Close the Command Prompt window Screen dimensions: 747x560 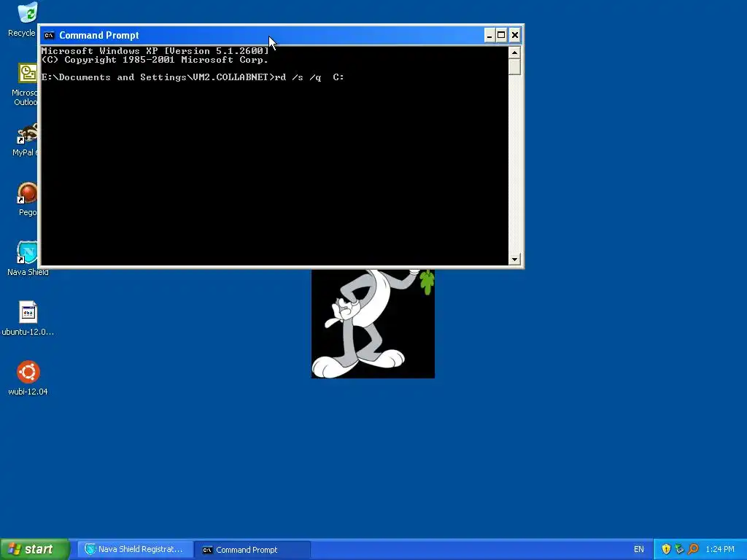tap(514, 35)
